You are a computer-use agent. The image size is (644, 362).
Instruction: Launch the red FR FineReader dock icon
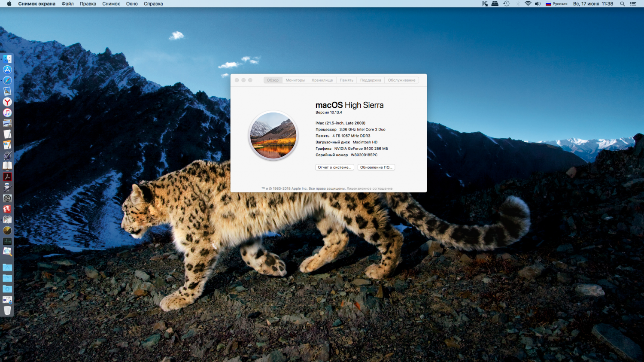click(7, 209)
